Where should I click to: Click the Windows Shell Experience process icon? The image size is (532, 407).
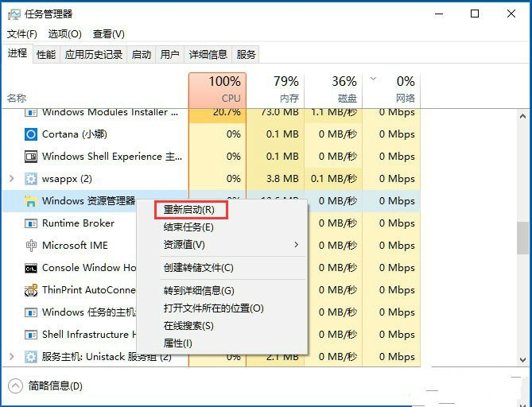tap(31, 157)
